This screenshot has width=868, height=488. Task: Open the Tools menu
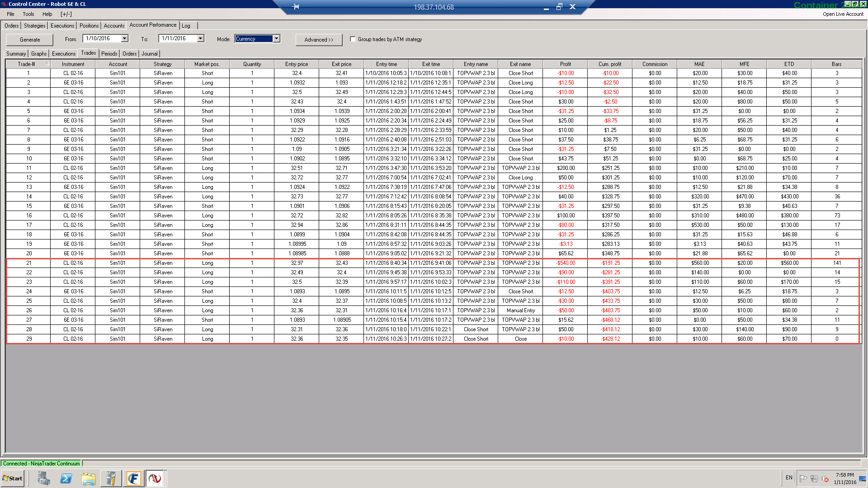click(28, 14)
